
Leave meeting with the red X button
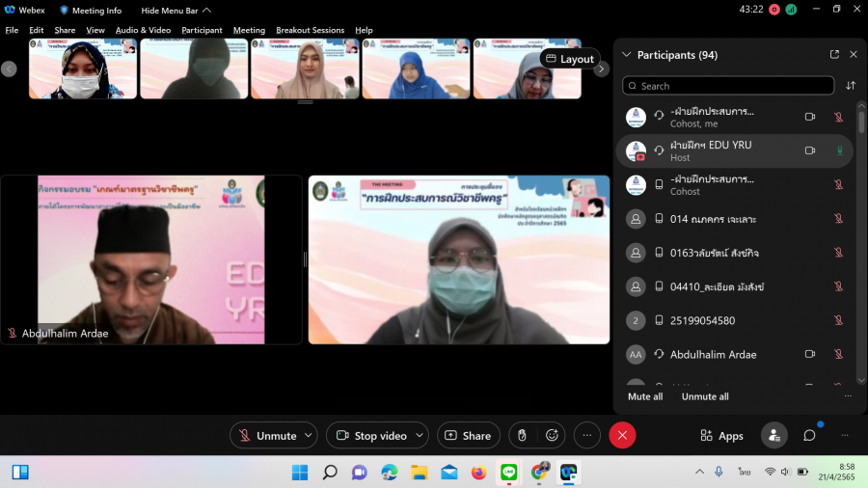622,436
